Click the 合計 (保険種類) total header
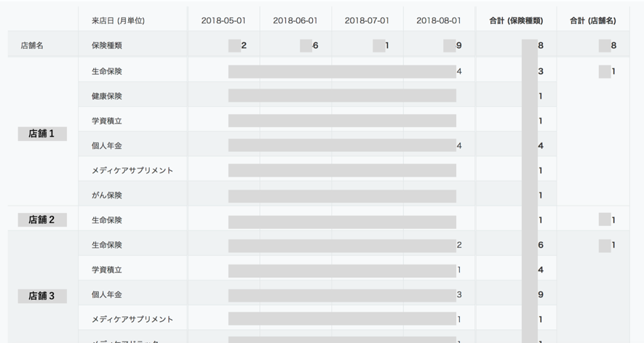This screenshot has height=343, width=644. point(516,20)
